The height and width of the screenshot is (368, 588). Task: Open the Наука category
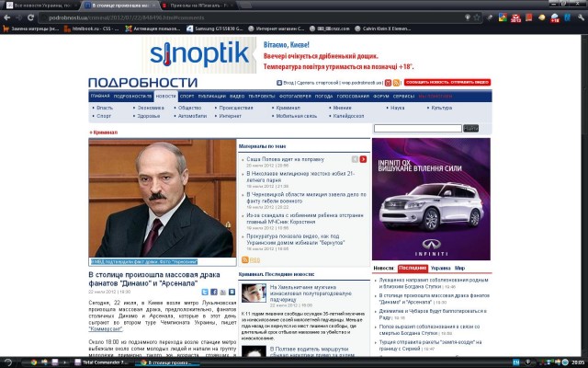tap(398, 108)
